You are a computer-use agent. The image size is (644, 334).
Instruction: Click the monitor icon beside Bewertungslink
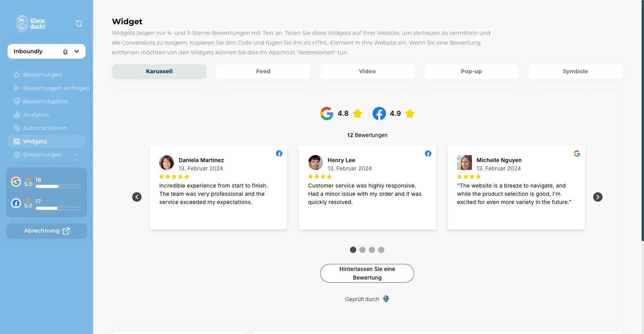[17, 101]
